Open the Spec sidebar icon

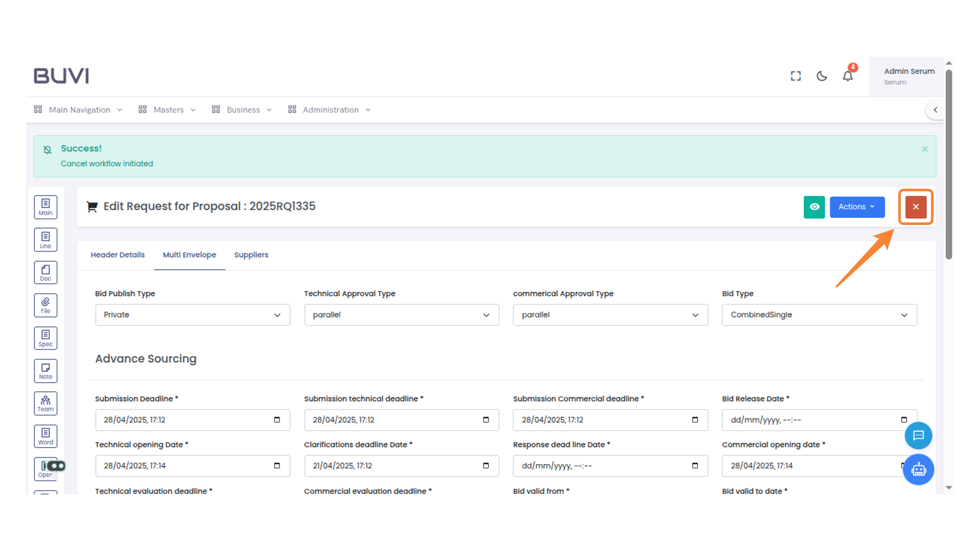pyautogui.click(x=45, y=338)
